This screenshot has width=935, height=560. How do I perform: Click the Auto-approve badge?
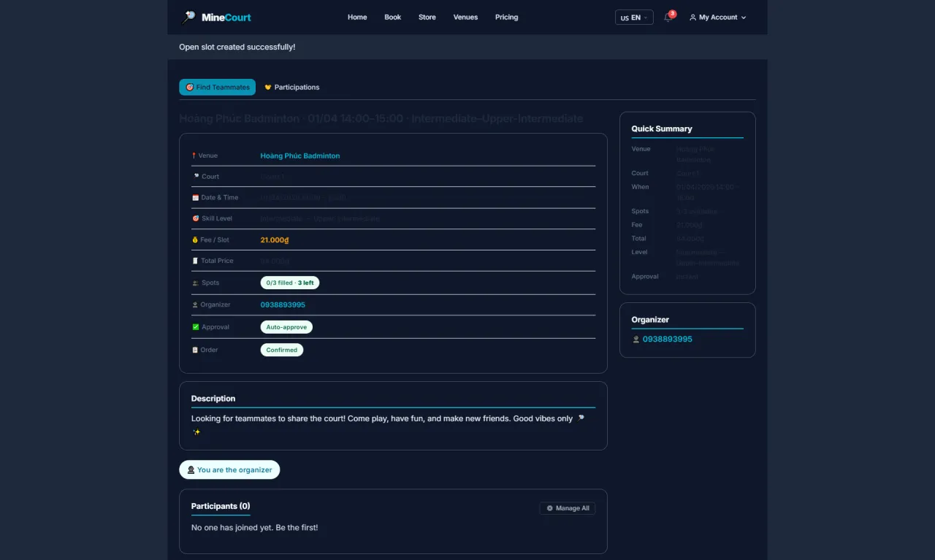[x=286, y=327]
